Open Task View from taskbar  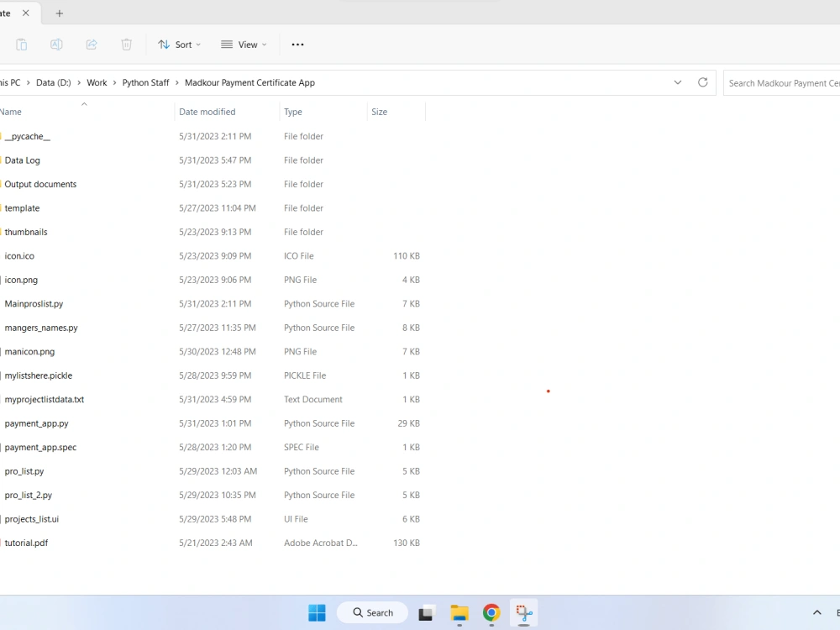426,613
